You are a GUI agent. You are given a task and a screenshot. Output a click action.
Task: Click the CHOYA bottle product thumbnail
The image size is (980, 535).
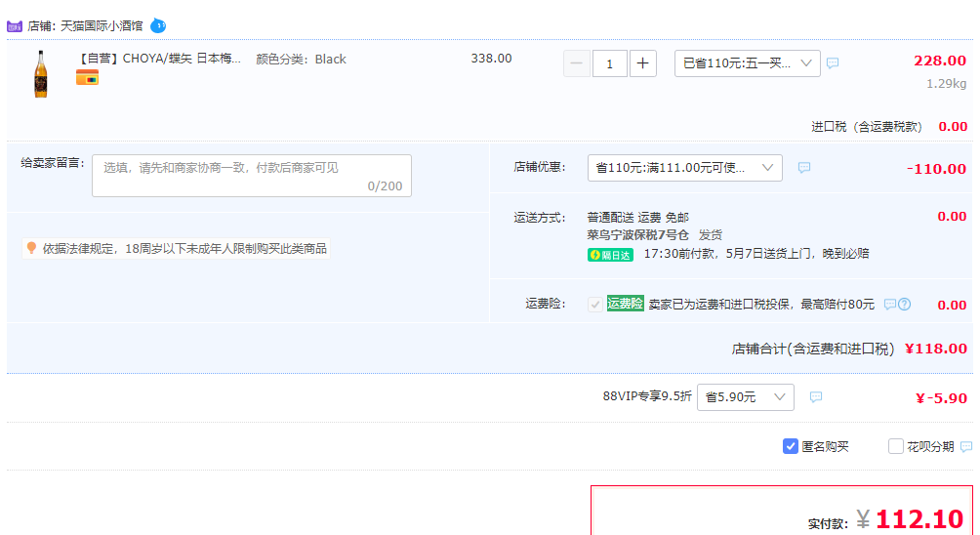(41, 74)
